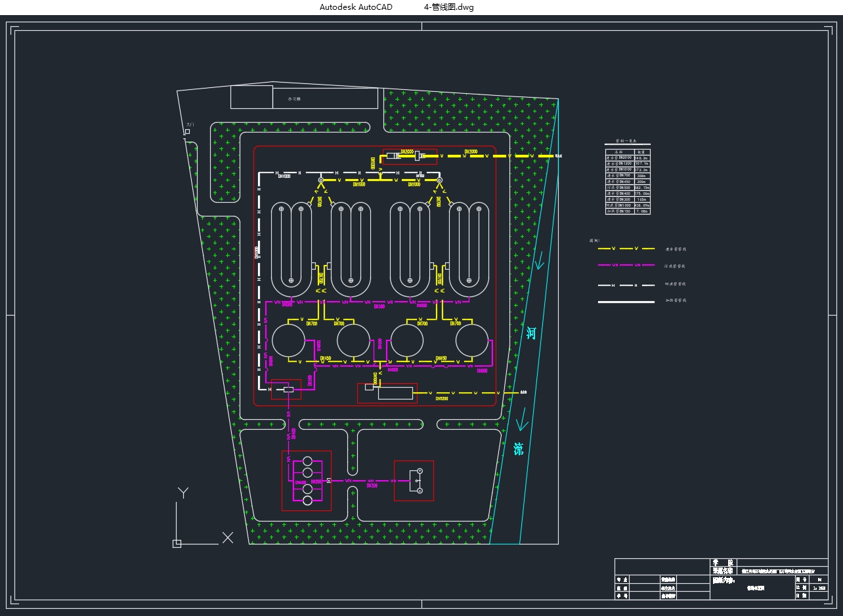Select the cyan 流 river character
843x616 pixels.
(519, 449)
